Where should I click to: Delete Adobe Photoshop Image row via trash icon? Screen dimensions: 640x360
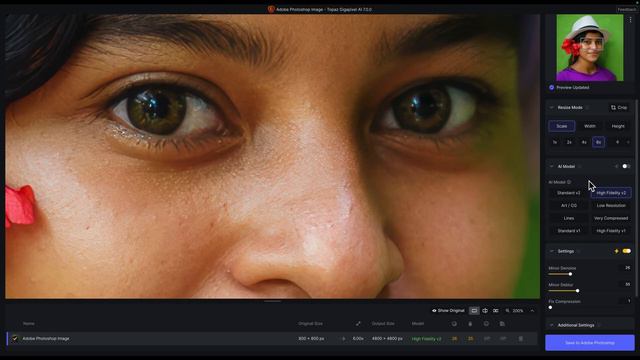520,339
